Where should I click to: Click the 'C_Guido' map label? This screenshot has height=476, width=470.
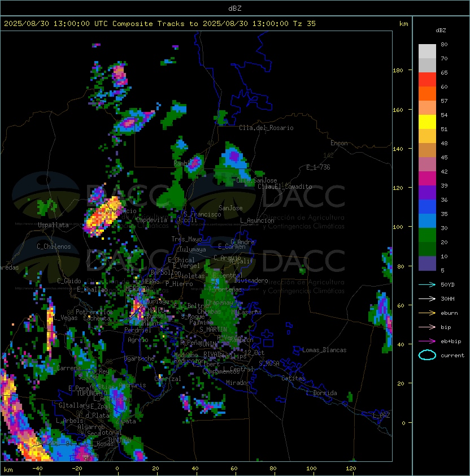tap(69, 281)
